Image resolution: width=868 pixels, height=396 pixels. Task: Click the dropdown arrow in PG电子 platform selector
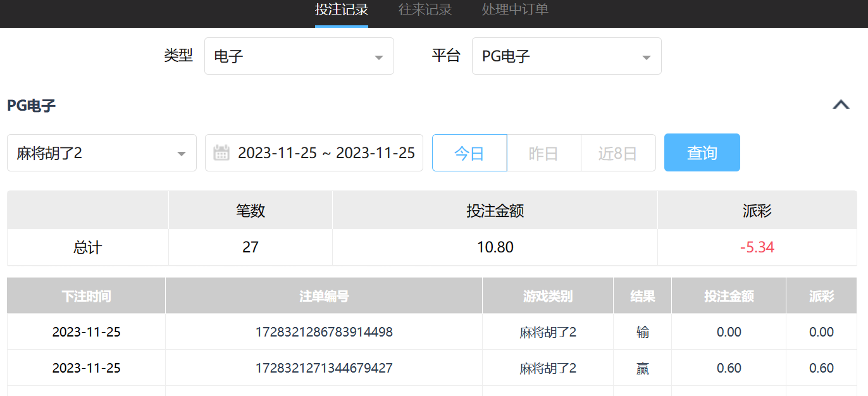click(647, 58)
